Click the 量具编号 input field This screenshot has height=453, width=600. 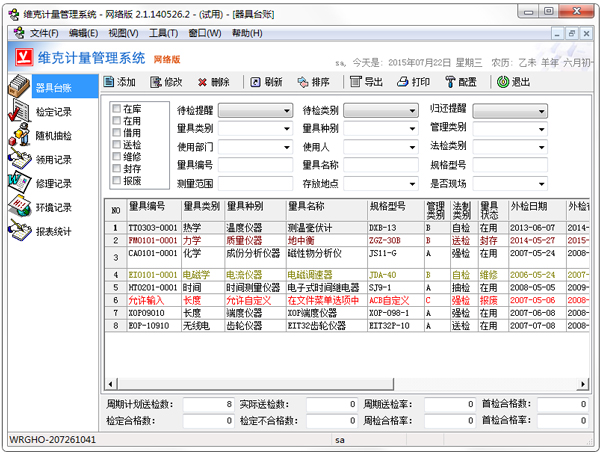point(255,165)
